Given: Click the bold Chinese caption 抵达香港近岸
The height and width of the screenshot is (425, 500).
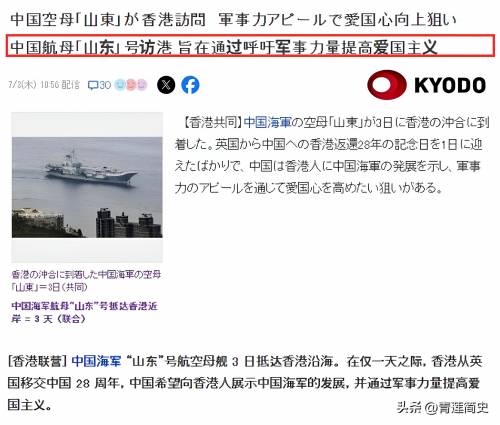Looking at the screenshot, I should (x=84, y=312).
